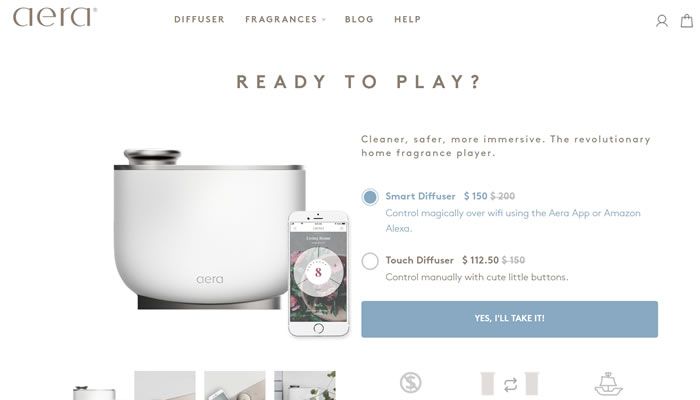The height and width of the screenshot is (400, 700).
Task: Click the cartridge swap arrows icon
Action: pos(510,384)
